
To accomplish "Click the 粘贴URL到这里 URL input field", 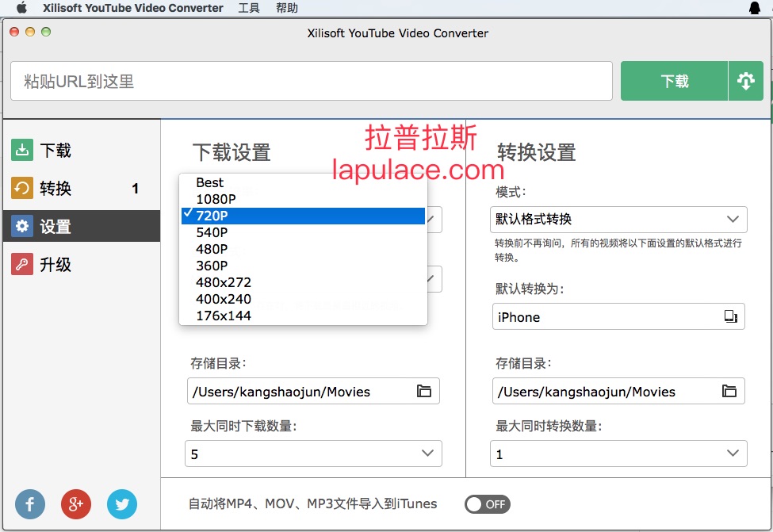I will pyautogui.click(x=311, y=81).
